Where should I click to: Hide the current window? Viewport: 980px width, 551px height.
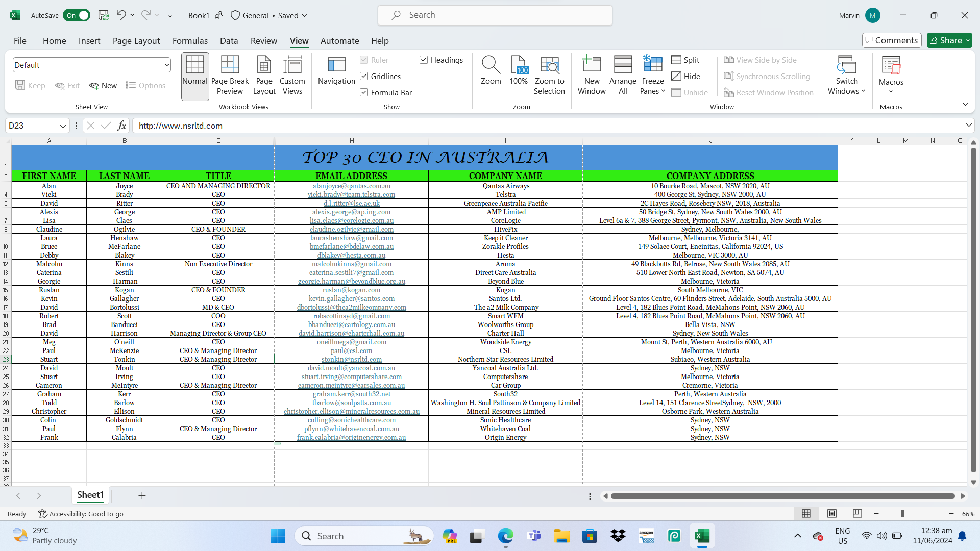(685, 77)
